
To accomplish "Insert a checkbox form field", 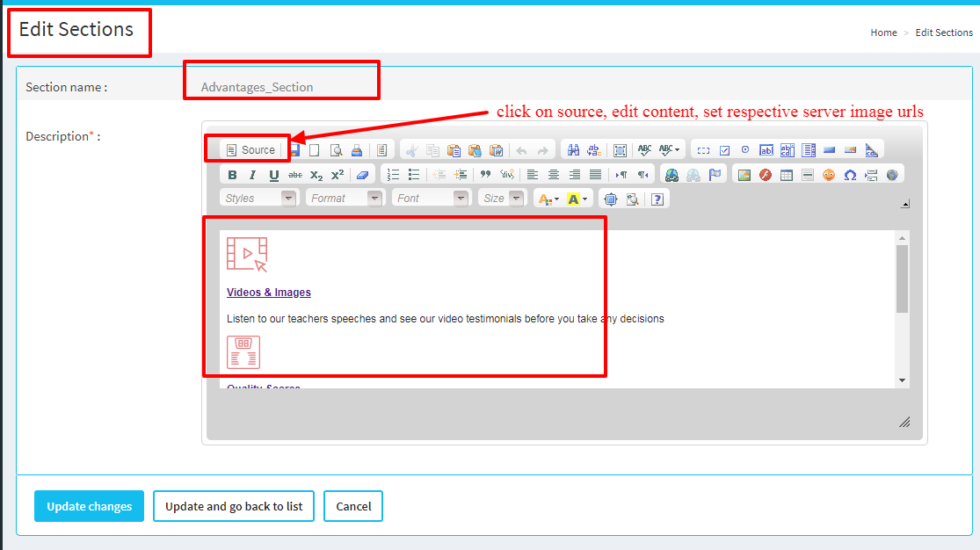I will [724, 150].
